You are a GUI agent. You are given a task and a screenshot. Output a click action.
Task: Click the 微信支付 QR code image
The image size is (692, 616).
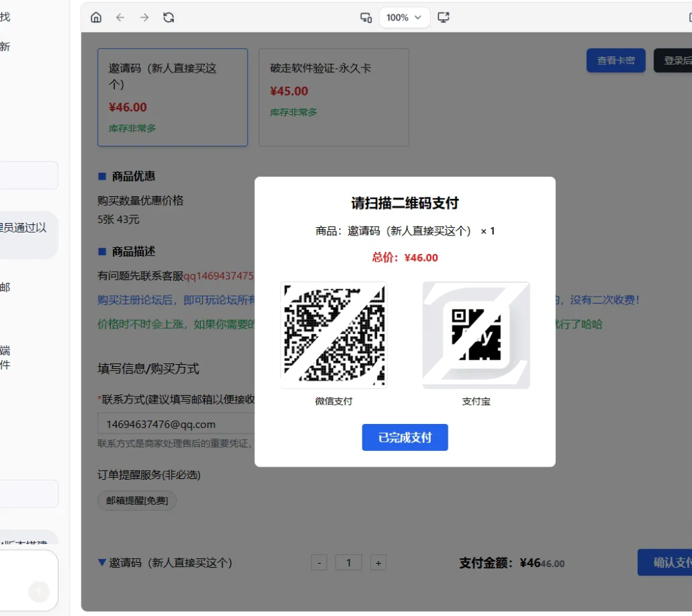point(334,334)
